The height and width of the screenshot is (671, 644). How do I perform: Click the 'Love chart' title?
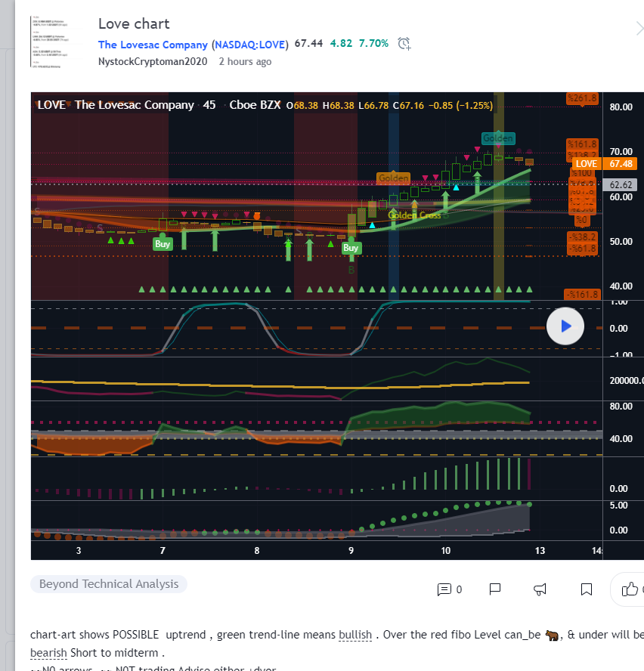(x=134, y=24)
